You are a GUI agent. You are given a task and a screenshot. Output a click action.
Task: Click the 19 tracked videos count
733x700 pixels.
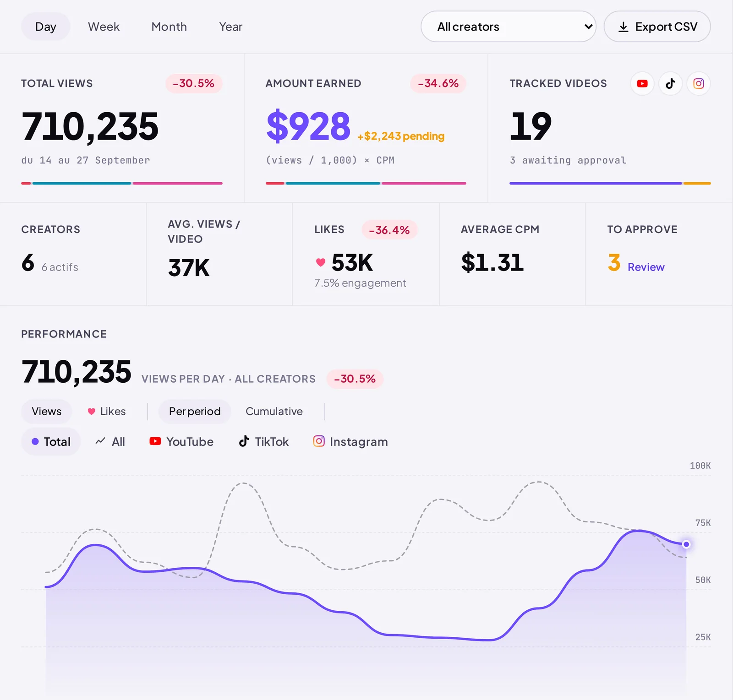point(531,126)
